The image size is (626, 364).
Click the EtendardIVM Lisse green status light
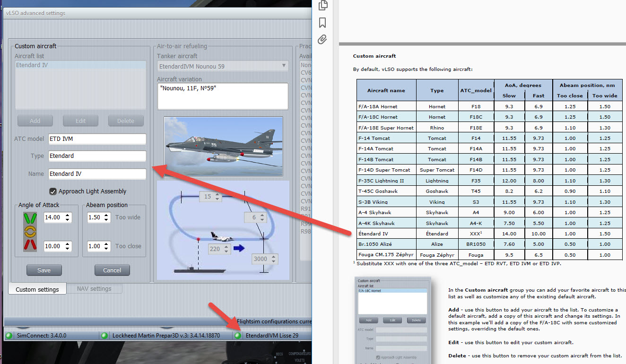(238, 336)
